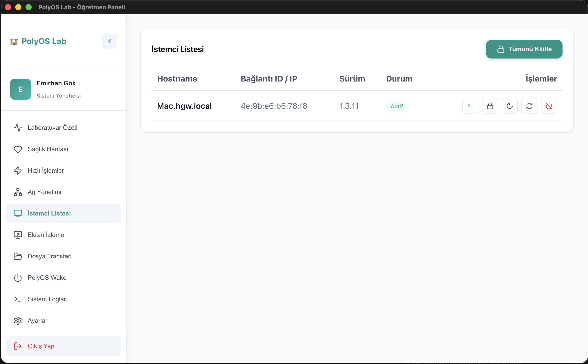Click the lock icon in Tümünü Kilitle
Viewport: 588px width, 364px height.
tap(501, 49)
